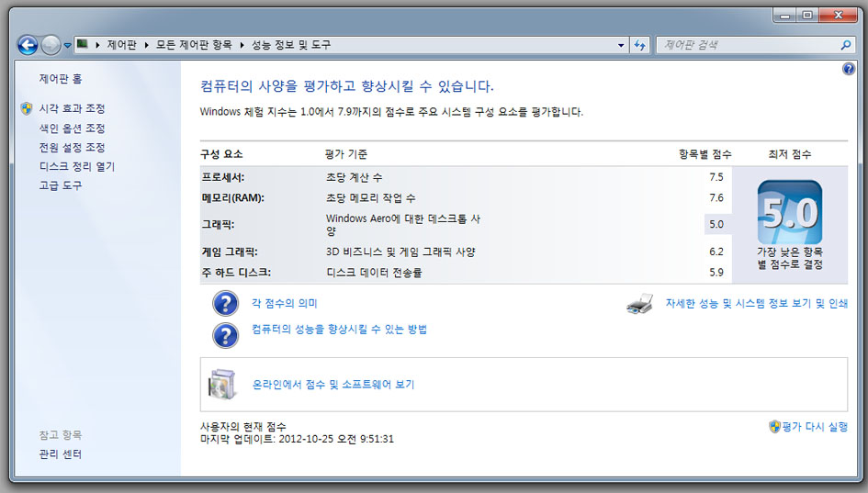Click the gaming graphics score 6.2
Viewport: 868px width, 493px height.
[x=716, y=252]
